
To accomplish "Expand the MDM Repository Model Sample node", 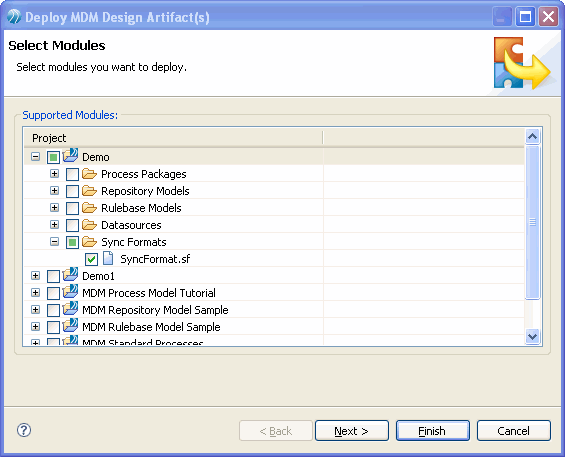I will 35,309.
